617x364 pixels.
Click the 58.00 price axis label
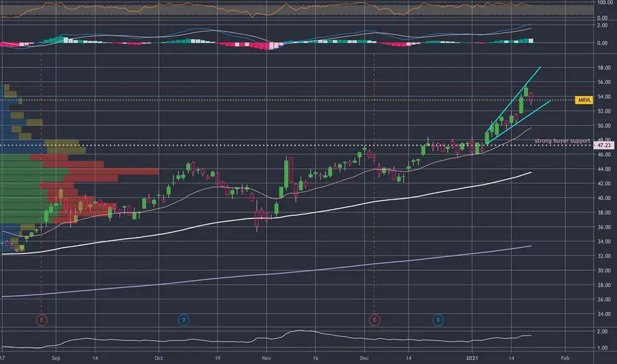[604, 68]
